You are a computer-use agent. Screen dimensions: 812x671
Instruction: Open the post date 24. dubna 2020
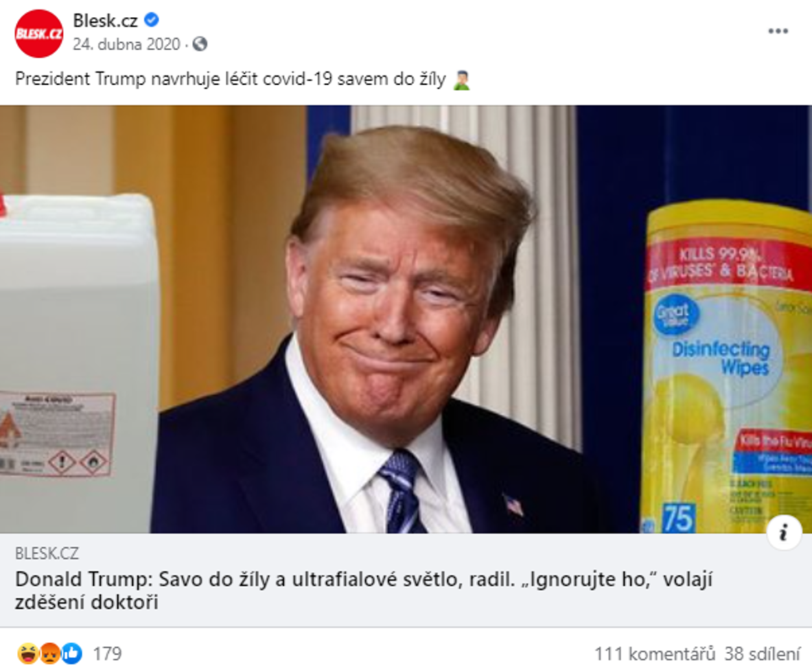pos(126,44)
